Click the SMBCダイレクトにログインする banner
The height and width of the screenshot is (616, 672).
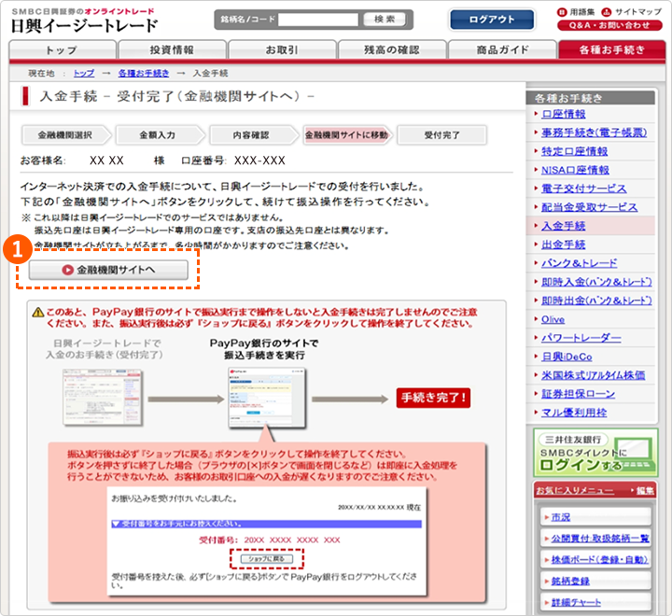coord(595,453)
